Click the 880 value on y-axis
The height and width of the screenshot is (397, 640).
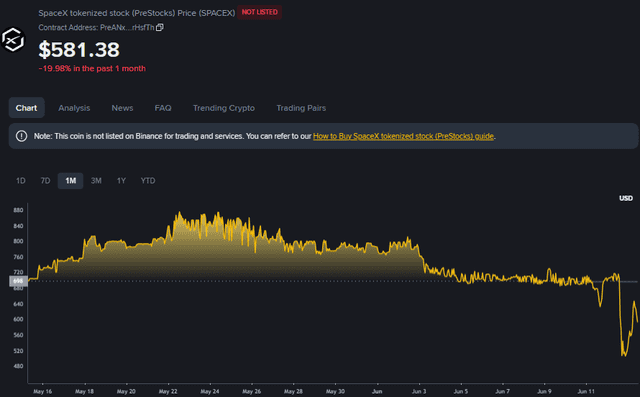(18, 210)
